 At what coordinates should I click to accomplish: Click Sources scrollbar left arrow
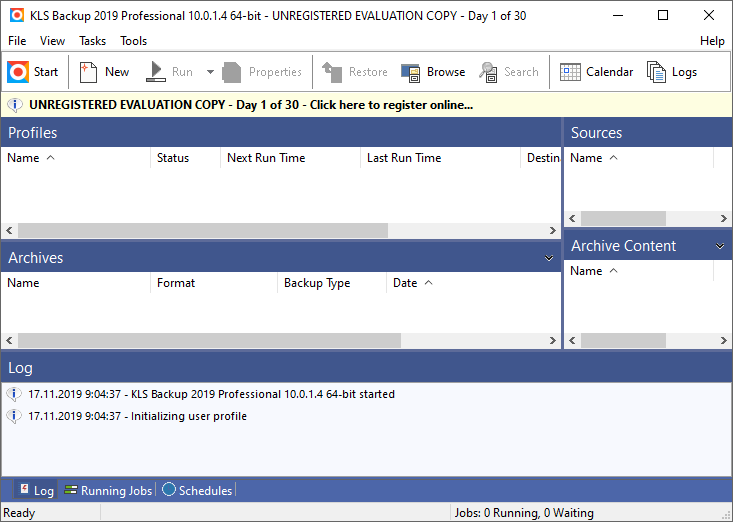[x=573, y=218]
